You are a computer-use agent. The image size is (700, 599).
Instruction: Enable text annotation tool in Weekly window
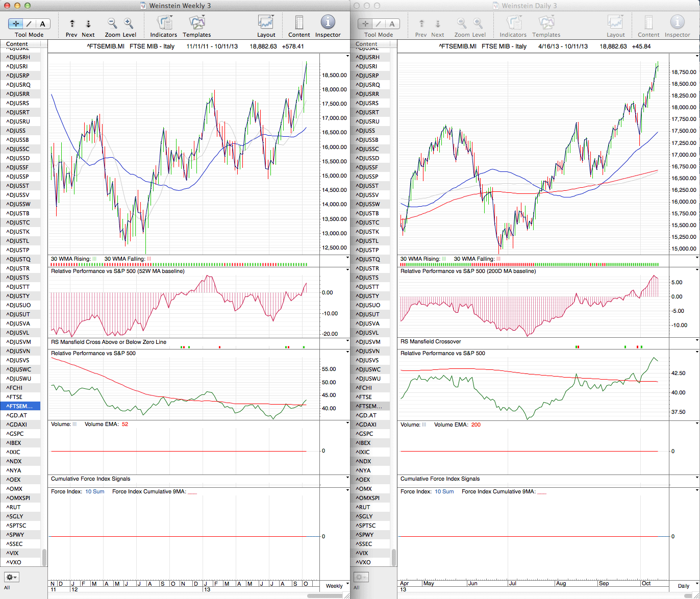click(42, 23)
